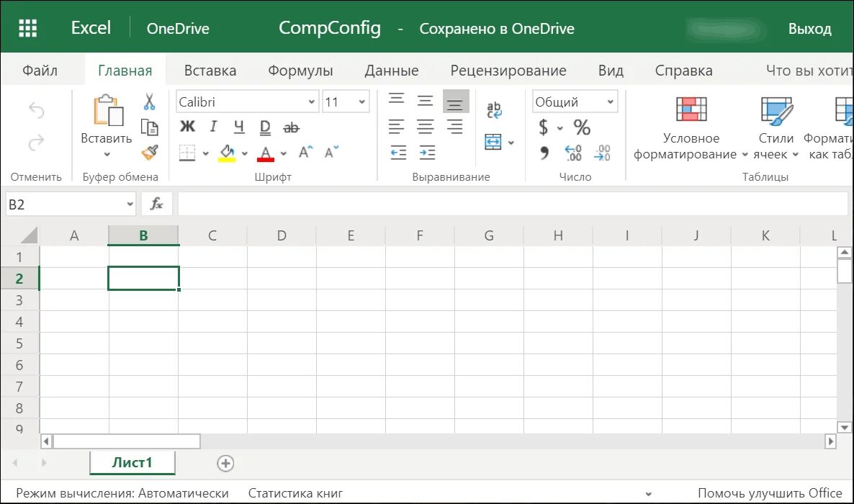Click the formula bar input
This screenshot has width=854, height=504.
click(x=513, y=204)
